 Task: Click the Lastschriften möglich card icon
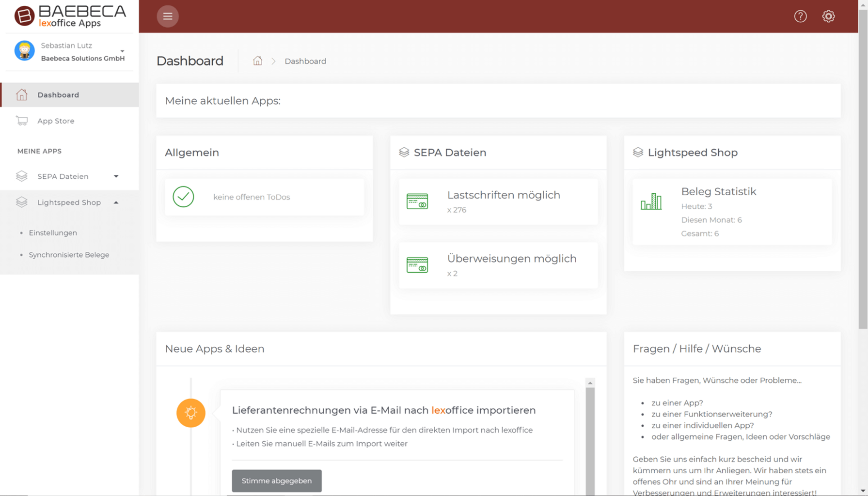417,201
